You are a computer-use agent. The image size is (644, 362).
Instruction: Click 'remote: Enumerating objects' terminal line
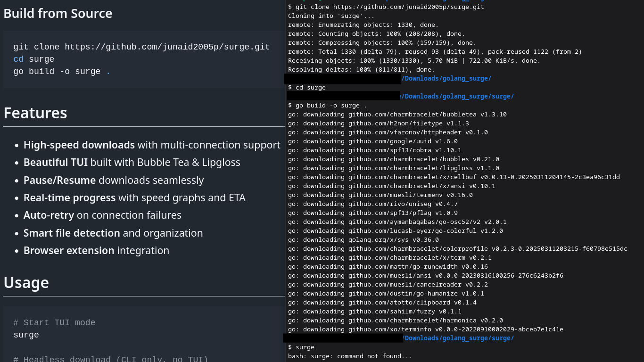click(x=363, y=25)
